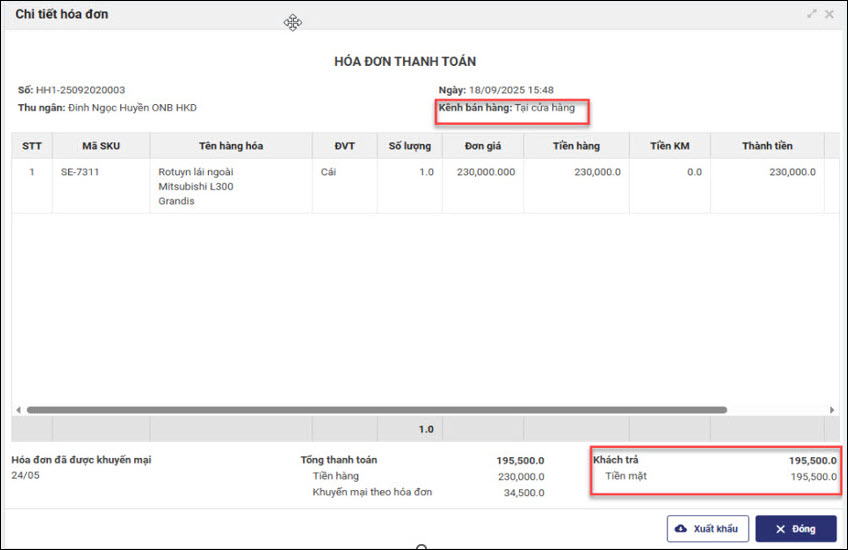Click the horizontal scrollbar under the table
The width and height of the screenshot is (848, 550).
pyautogui.click(x=376, y=410)
